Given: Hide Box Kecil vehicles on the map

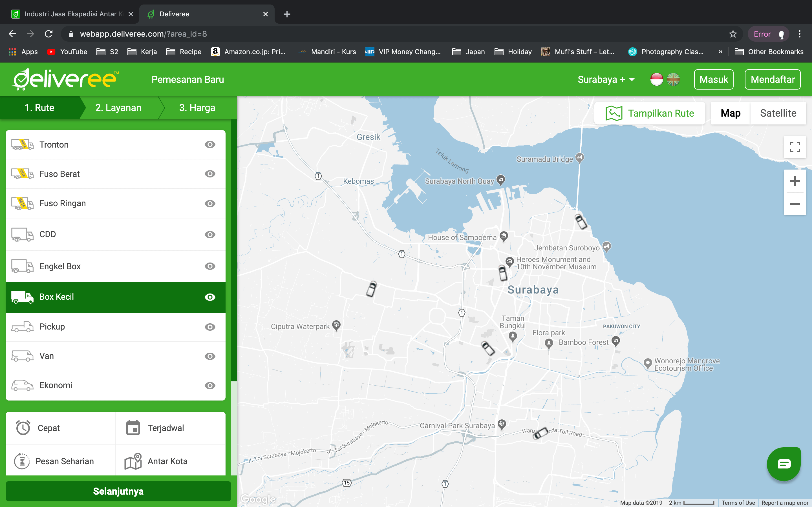Looking at the screenshot, I should (x=210, y=297).
